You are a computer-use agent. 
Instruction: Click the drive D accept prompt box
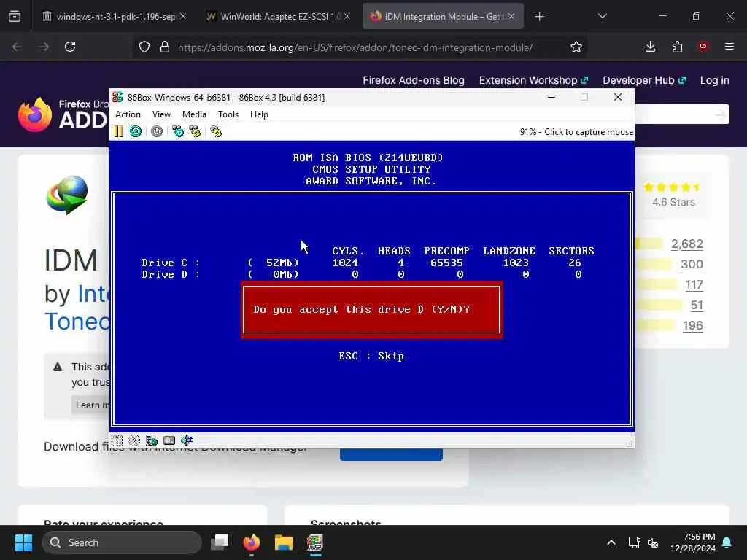point(371,309)
